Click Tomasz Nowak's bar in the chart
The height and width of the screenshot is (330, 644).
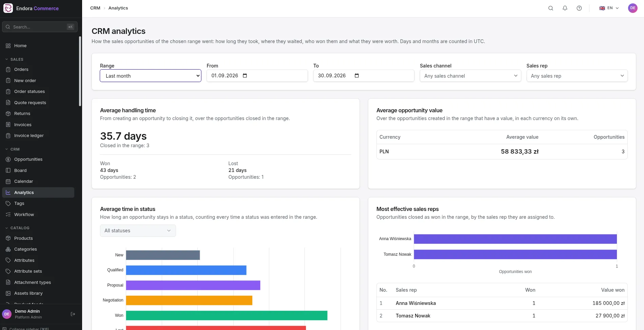(x=515, y=254)
